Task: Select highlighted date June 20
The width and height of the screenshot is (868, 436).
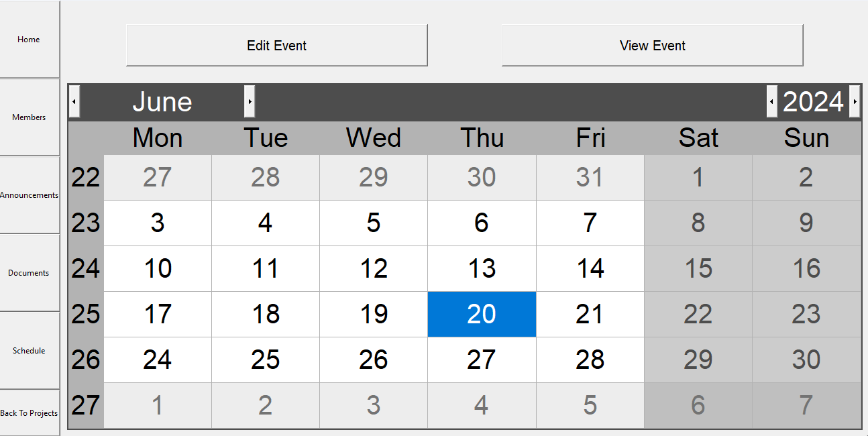Action: [482, 314]
